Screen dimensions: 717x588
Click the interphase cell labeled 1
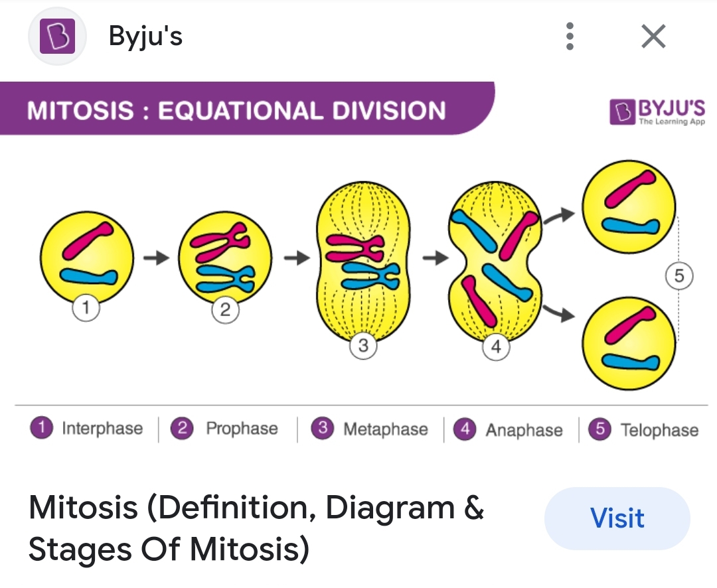pos(87,257)
